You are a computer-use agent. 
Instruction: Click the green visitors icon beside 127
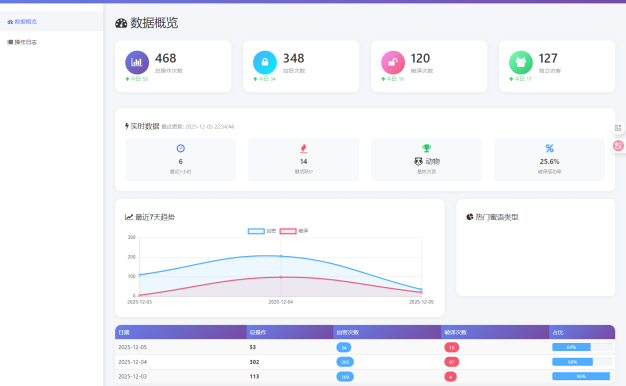[x=521, y=62]
